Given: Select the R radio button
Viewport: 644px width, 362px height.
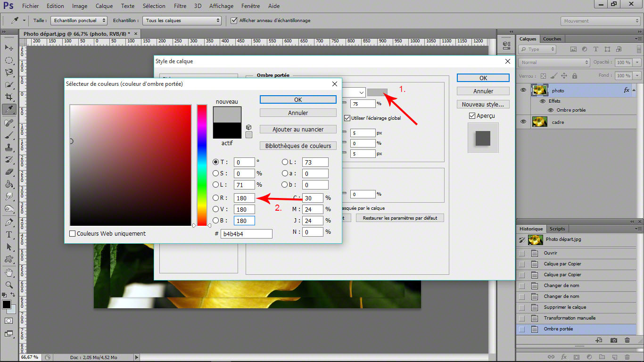Looking at the screenshot, I should click(216, 198).
